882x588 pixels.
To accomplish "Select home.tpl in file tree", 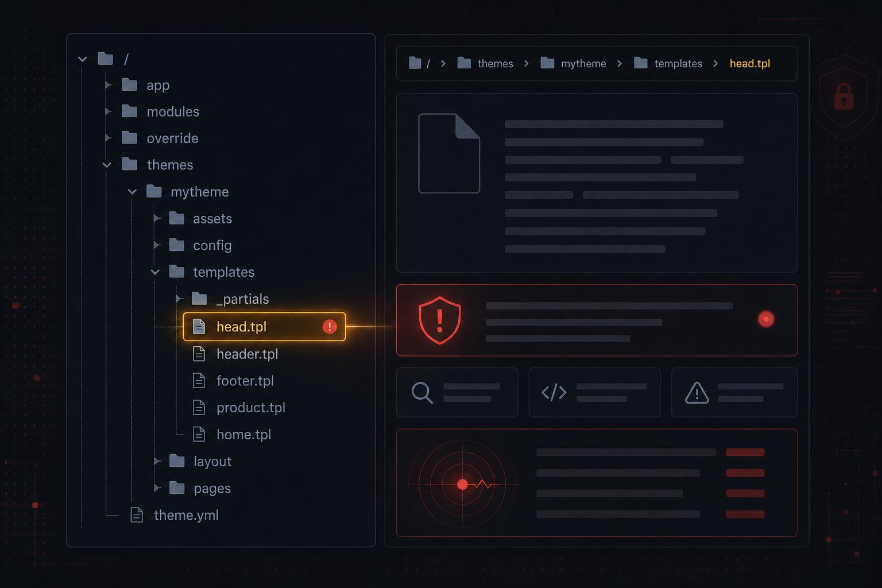I will coord(244,434).
